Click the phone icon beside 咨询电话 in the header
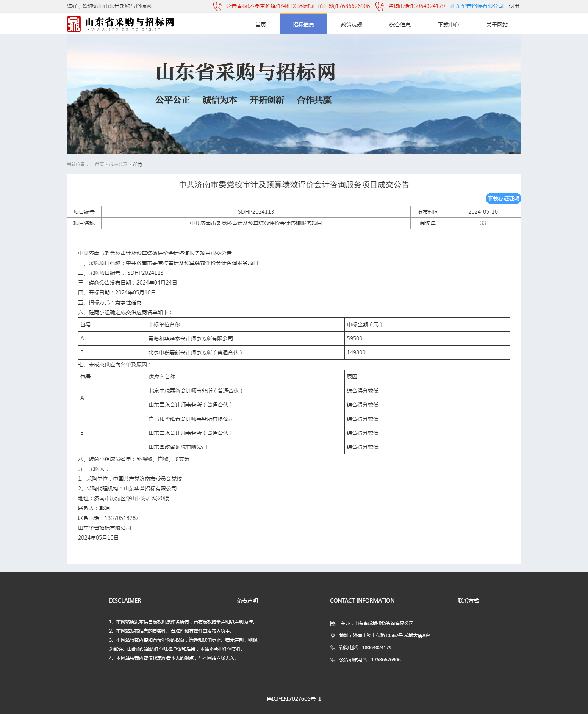This screenshot has height=714, width=588. 379,6
